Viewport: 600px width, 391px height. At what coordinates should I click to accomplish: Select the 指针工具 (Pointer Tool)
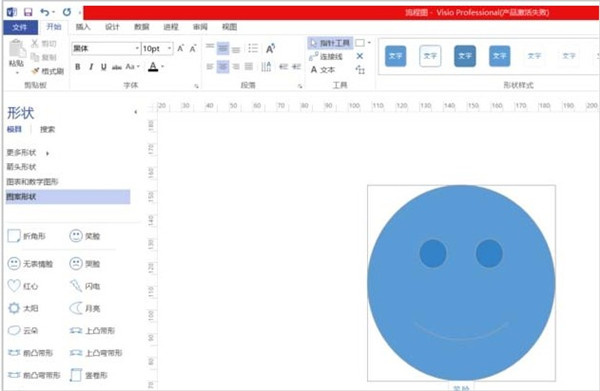click(330, 43)
